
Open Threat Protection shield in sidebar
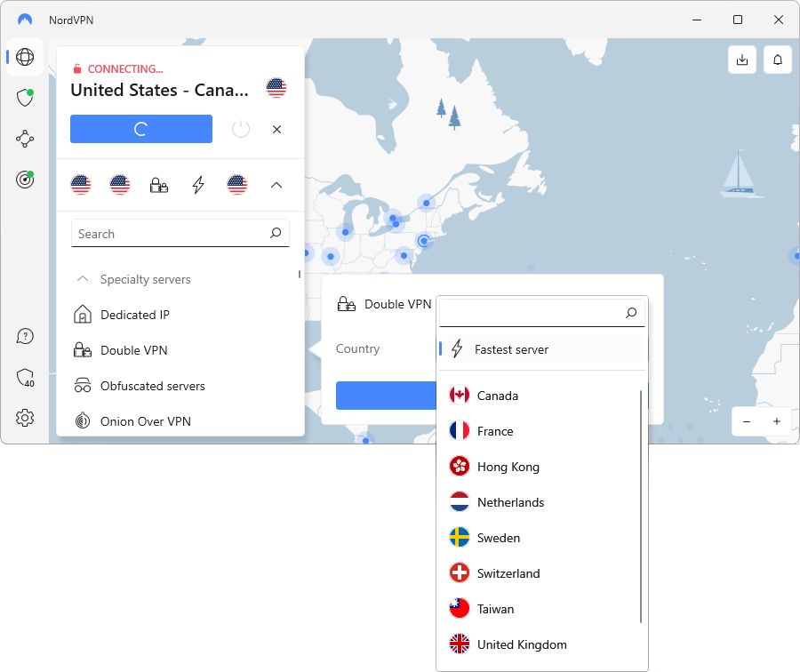(25, 98)
